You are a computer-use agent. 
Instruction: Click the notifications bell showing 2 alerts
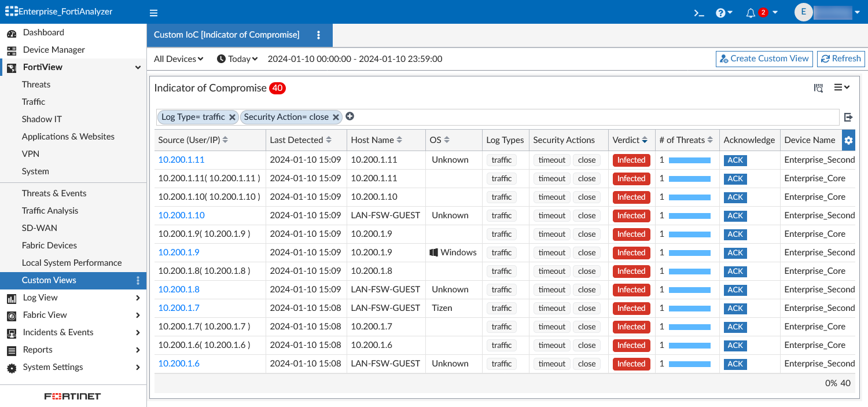click(x=751, y=12)
